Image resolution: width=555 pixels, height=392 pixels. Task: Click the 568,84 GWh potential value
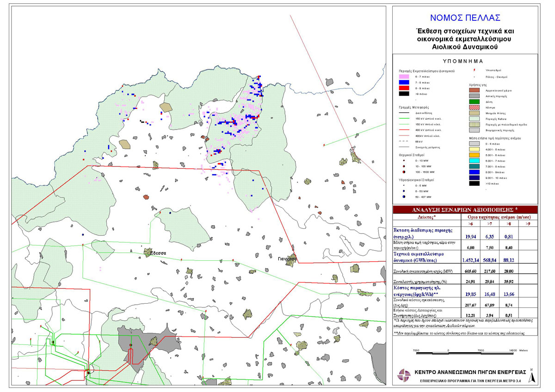tap(490, 260)
